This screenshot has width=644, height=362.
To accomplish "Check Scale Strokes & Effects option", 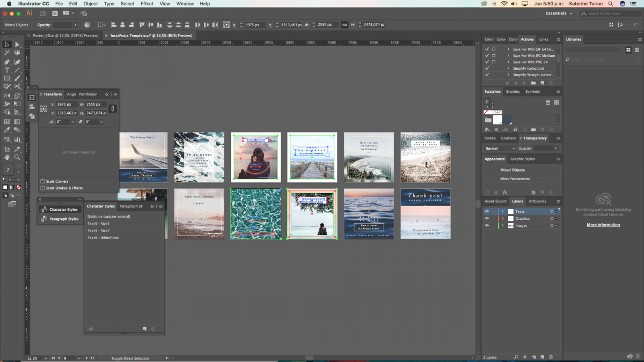I will (43, 188).
